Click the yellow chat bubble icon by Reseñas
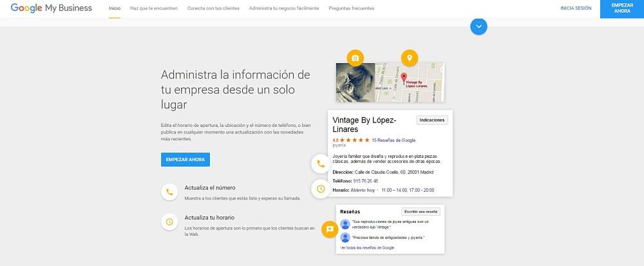The width and height of the screenshot is (644, 266). (329, 229)
